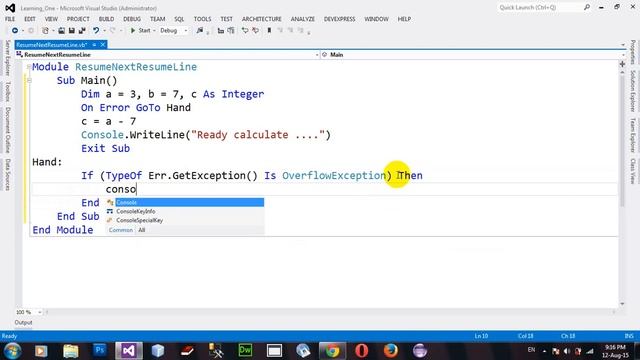
Task: Save the current file with the disk icon
Action: [71, 31]
